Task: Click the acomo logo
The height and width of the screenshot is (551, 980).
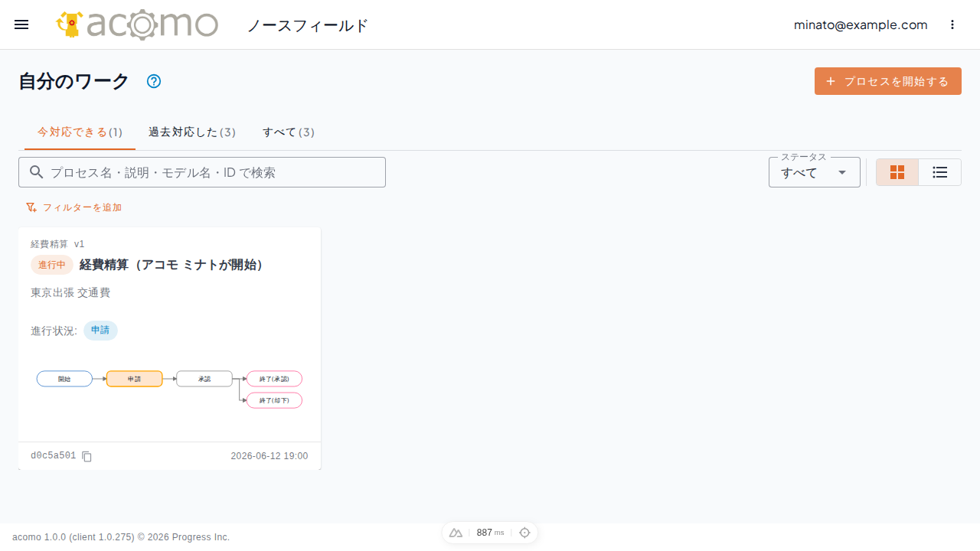Action: (137, 24)
